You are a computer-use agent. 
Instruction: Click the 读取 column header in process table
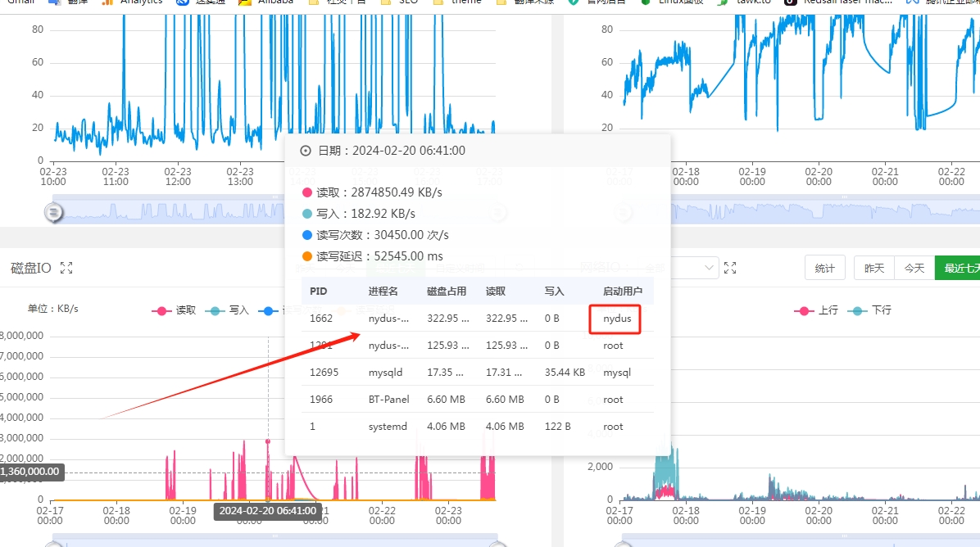click(496, 291)
